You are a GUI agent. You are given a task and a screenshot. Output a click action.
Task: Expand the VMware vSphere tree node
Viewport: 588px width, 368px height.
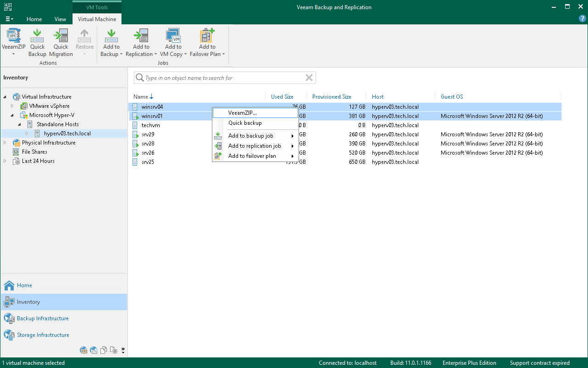12,106
